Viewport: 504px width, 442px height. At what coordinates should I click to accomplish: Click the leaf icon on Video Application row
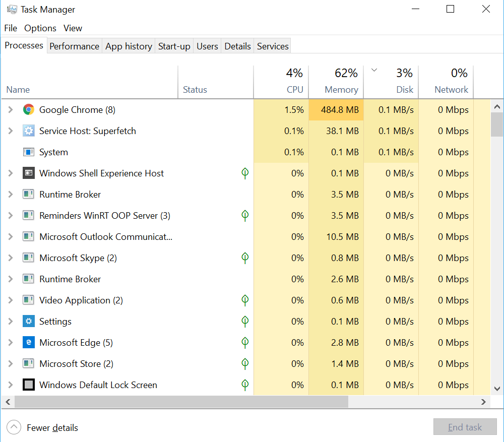coord(245,300)
